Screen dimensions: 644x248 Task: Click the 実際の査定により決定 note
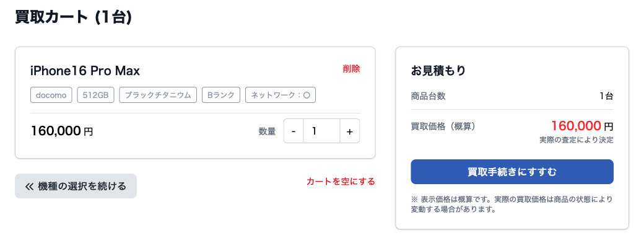(577, 140)
